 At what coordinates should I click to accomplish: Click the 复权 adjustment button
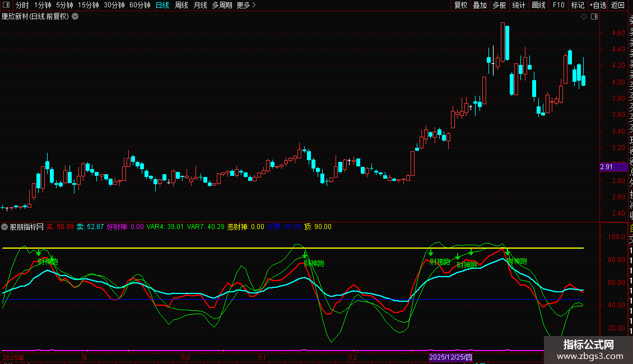(460, 5)
